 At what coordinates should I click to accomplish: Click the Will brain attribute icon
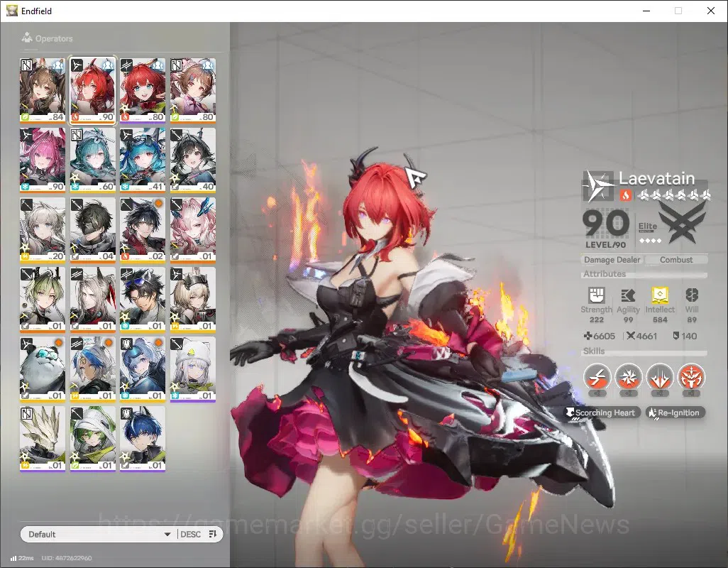coord(692,295)
